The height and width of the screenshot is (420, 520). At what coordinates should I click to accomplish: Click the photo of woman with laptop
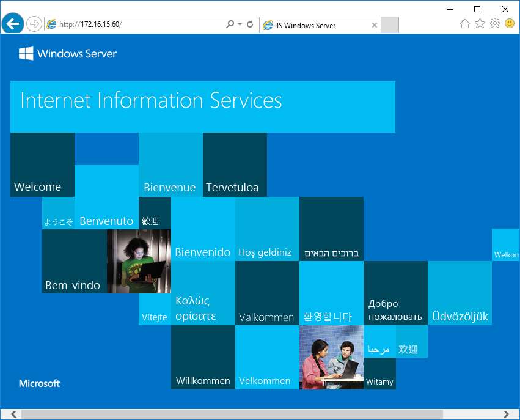click(139, 261)
